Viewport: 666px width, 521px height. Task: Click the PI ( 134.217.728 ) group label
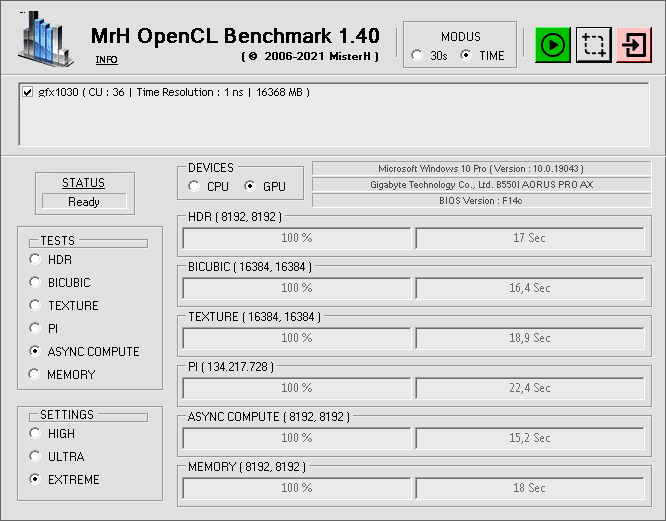point(231,367)
